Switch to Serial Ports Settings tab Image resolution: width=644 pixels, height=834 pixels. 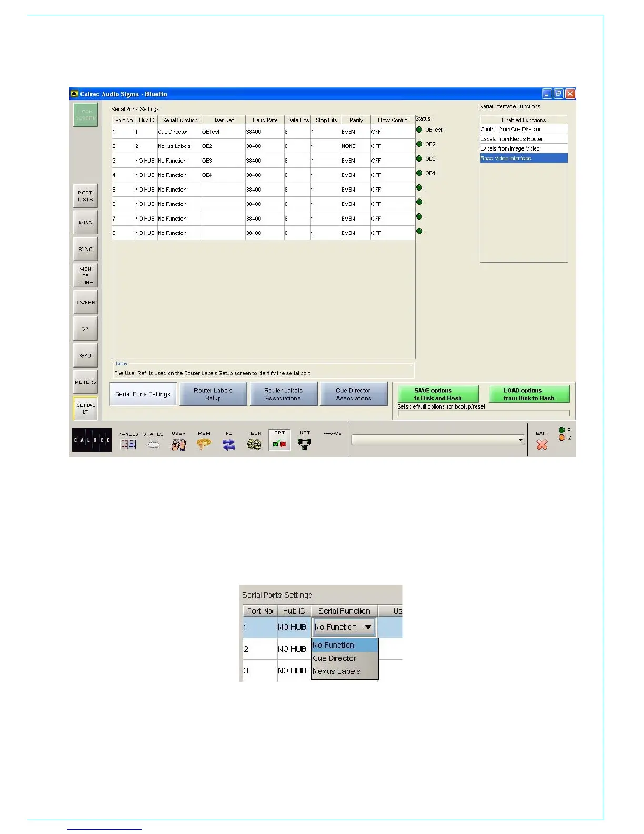click(x=143, y=394)
